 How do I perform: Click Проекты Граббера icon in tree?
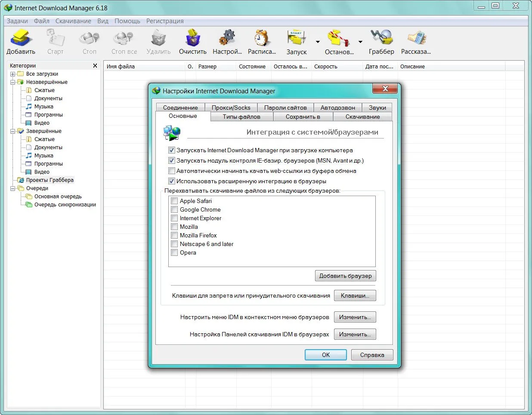click(20, 180)
